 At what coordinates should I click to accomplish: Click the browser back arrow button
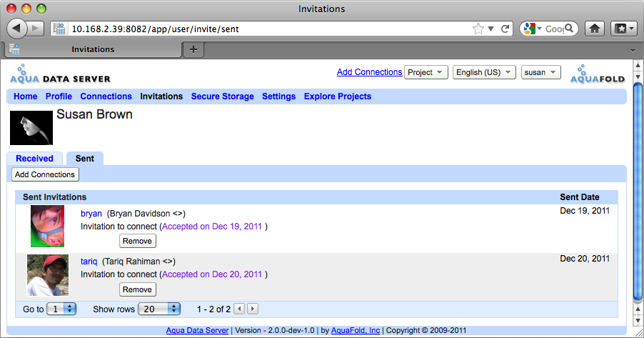[16, 29]
